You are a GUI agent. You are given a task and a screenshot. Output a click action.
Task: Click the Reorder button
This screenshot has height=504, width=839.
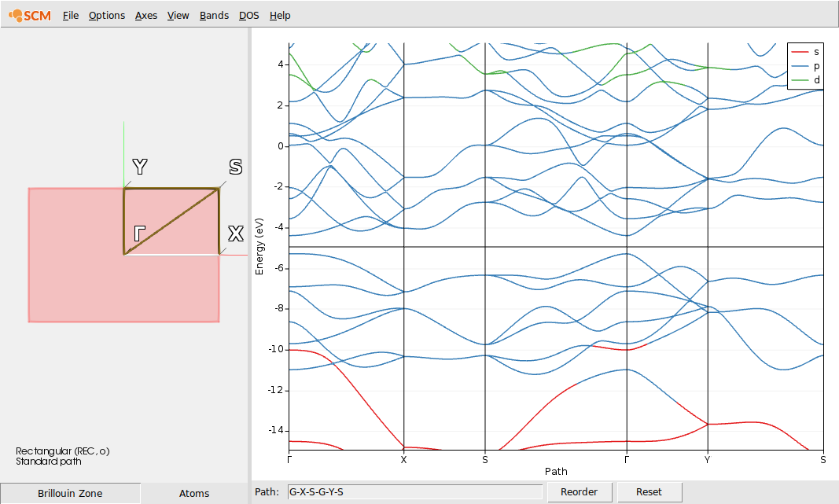[580, 491]
